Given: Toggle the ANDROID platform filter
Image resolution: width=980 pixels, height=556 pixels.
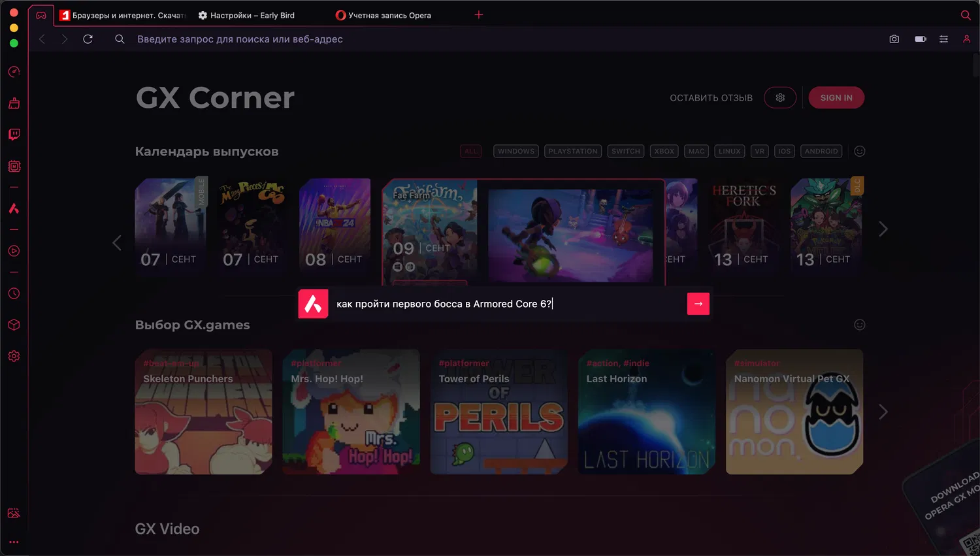Looking at the screenshot, I should (821, 151).
